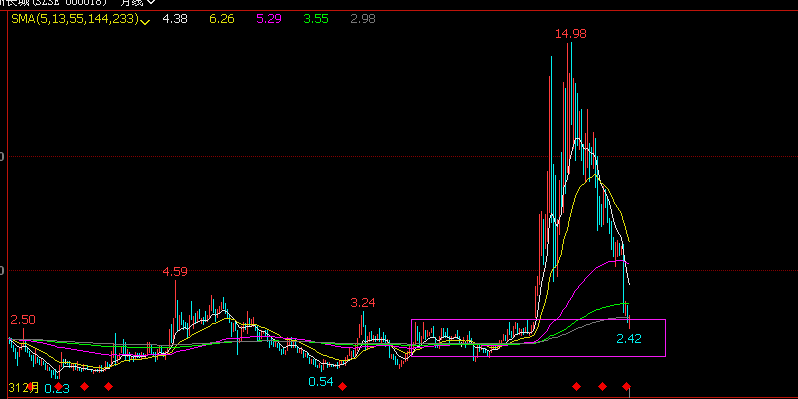Screen dimensions: 798x399
Task: Select the white SMA5 value 4.38
Action: tap(175, 19)
